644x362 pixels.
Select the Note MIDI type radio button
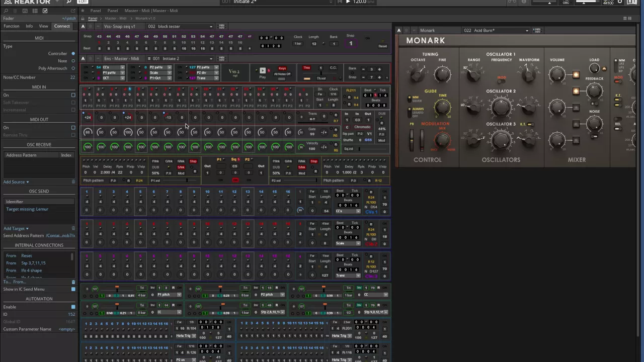(73, 61)
